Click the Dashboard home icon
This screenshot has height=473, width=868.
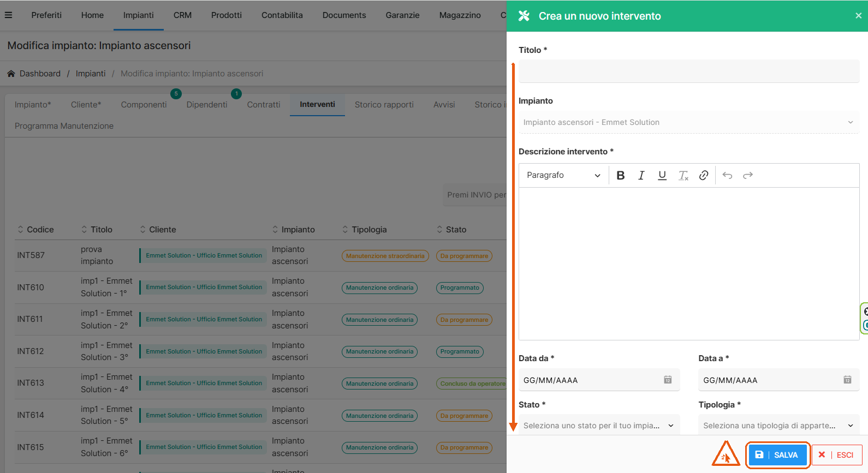click(x=11, y=74)
